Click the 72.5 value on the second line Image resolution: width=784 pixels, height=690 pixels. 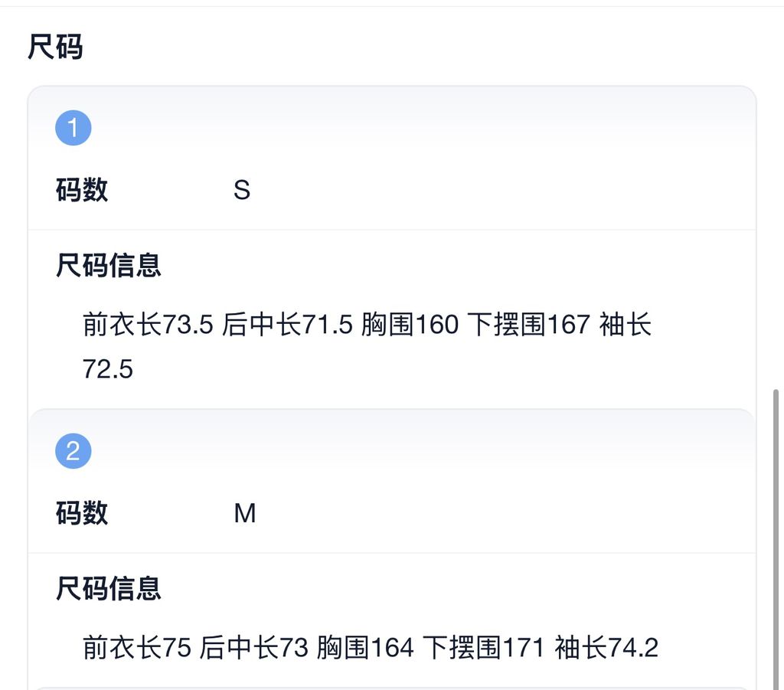pos(109,368)
